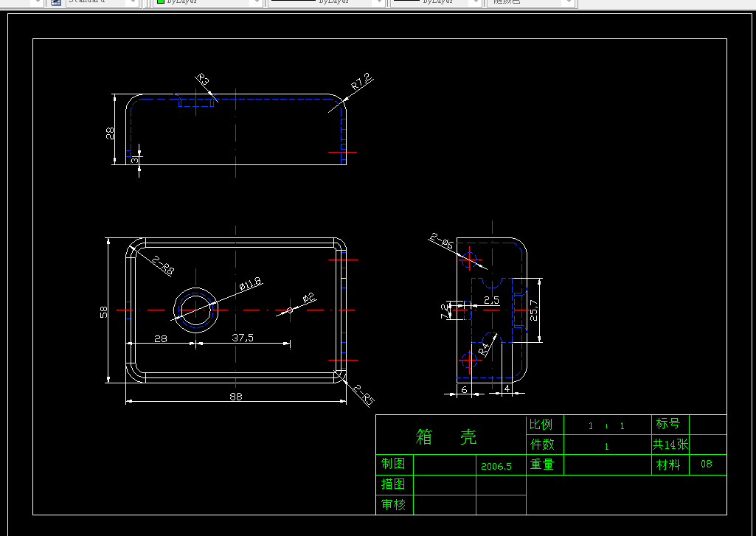Open the ByLayer linetype control dropdown
Image resolution: width=756 pixels, height=536 pixels.
[326, 2]
